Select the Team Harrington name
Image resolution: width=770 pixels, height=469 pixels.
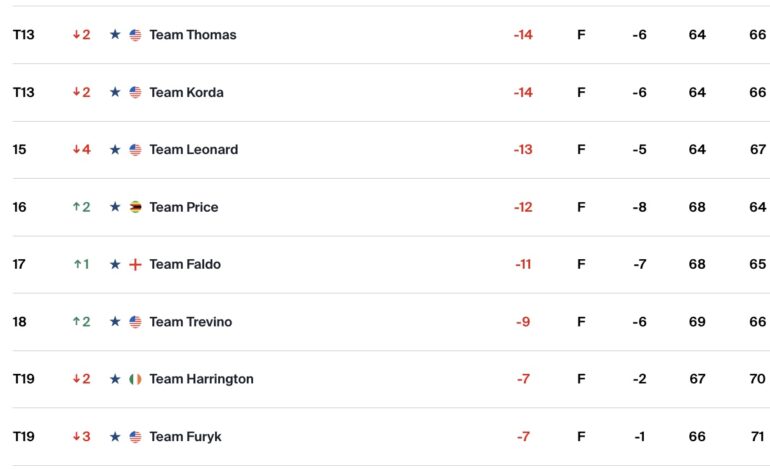[x=201, y=379]
